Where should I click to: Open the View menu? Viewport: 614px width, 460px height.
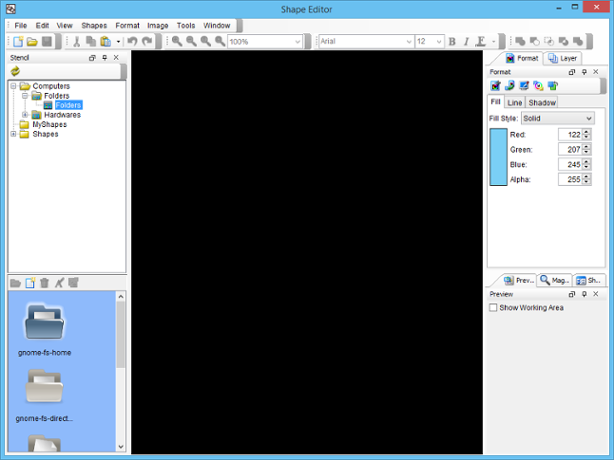point(65,25)
